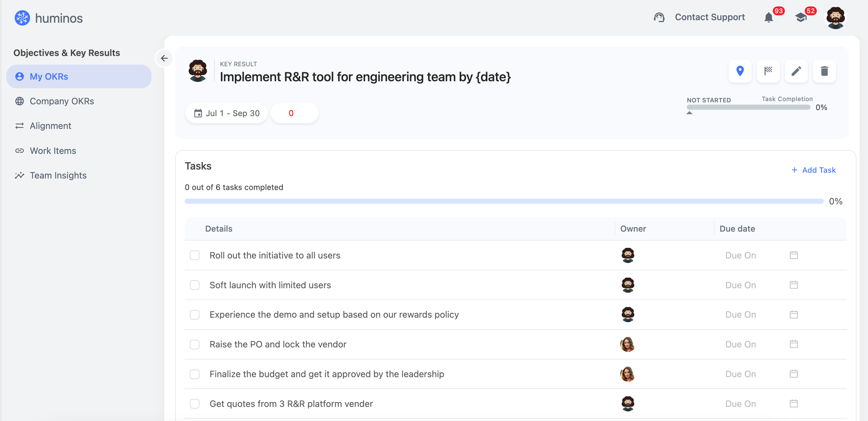The height and width of the screenshot is (421, 868).
Task: Click the Details column header
Action: click(219, 229)
